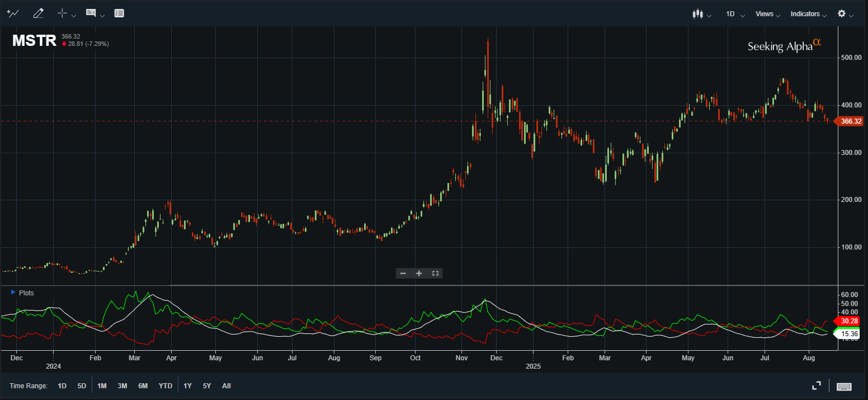Click the zoom in plus button
The width and height of the screenshot is (868, 400).
click(419, 273)
